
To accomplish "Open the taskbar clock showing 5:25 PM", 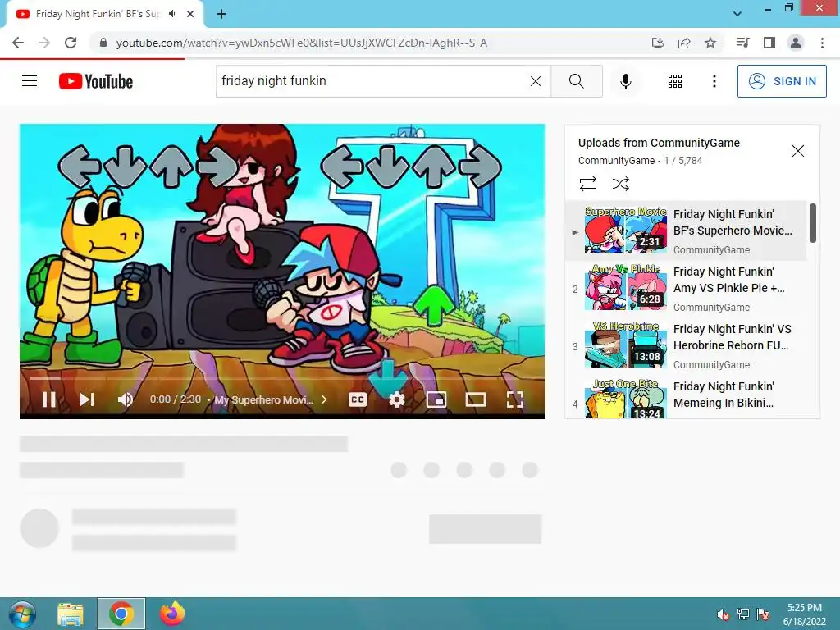I will (804, 614).
